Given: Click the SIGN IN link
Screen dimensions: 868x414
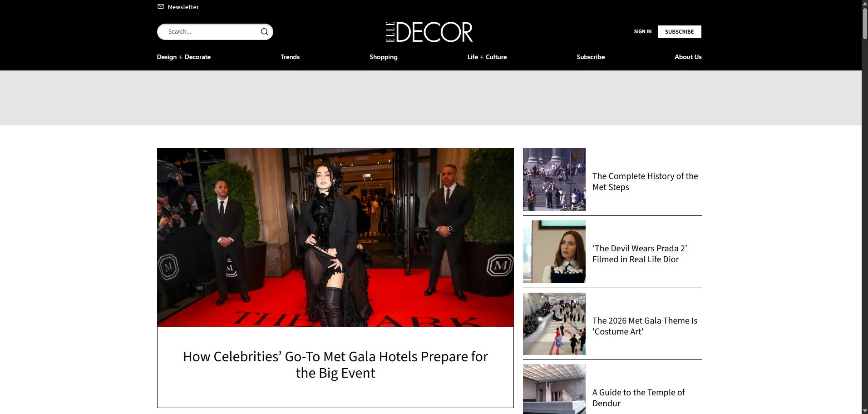Looking at the screenshot, I should click(x=642, y=32).
